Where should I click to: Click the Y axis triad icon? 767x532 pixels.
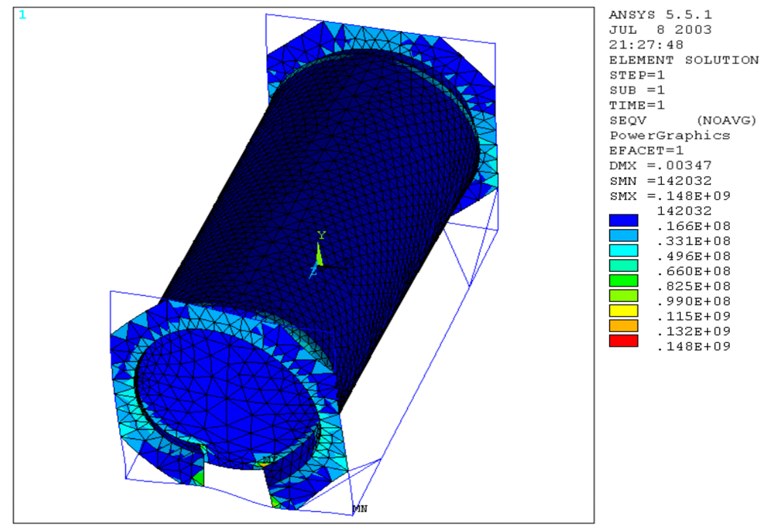pos(319,251)
